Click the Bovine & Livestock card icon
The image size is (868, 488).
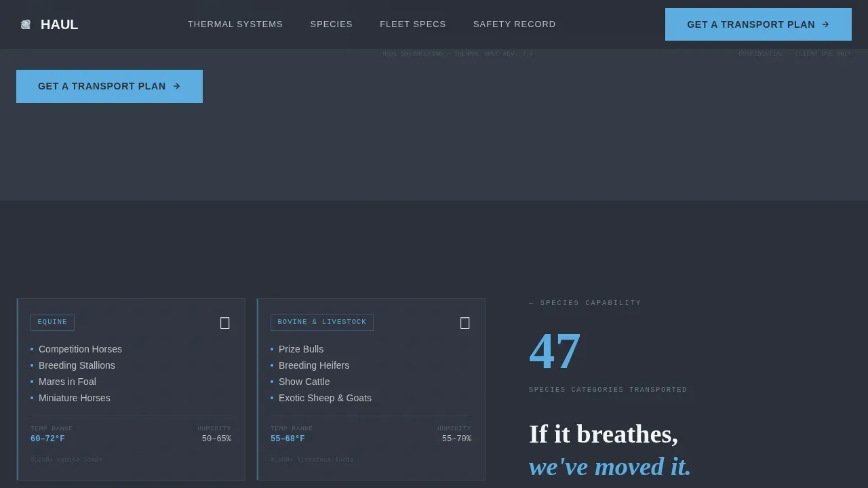(465, 323)
